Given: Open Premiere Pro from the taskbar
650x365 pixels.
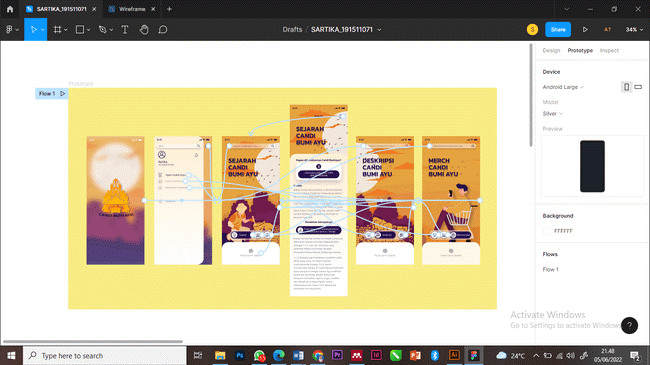Looking at the screenshot, I should [337, 355].
